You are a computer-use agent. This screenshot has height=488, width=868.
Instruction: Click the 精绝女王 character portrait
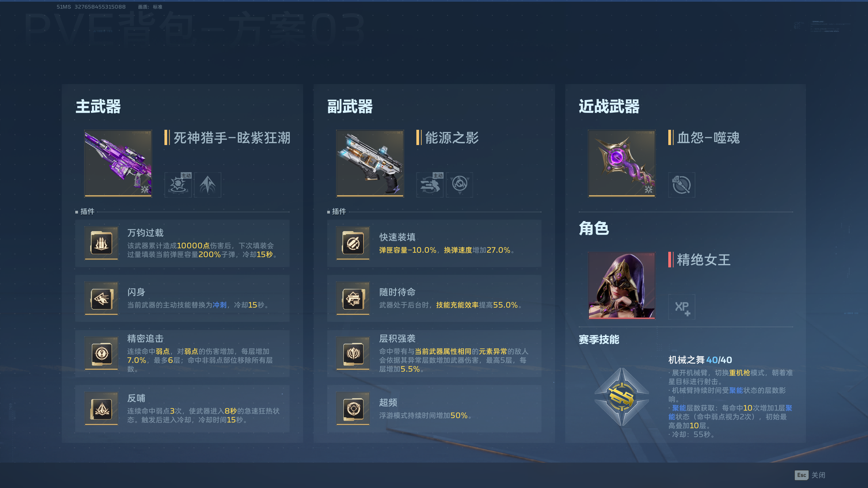click(x=622, y=286)
